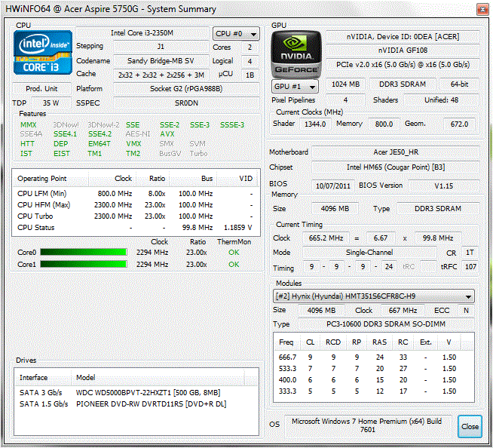Click the 64-bit GPU bus width field
This screenshot has height=448, width=493.
click(459, 84)
